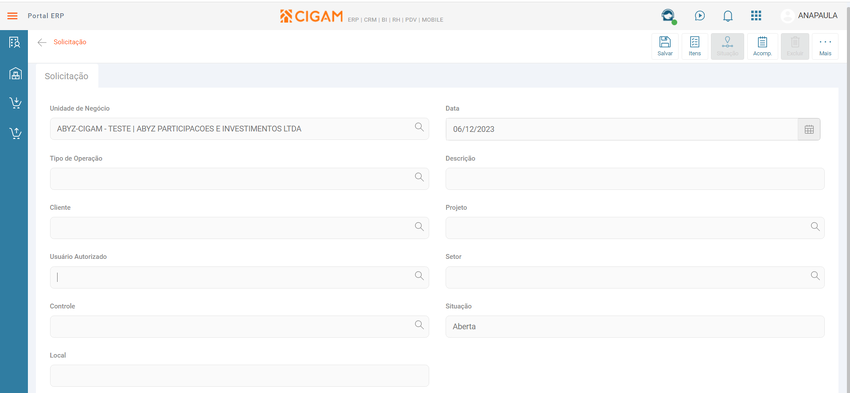Go back using the arrow beside Solicitação
The width and height of the screenshot is (850, 393).
click(x=42, y=42)
